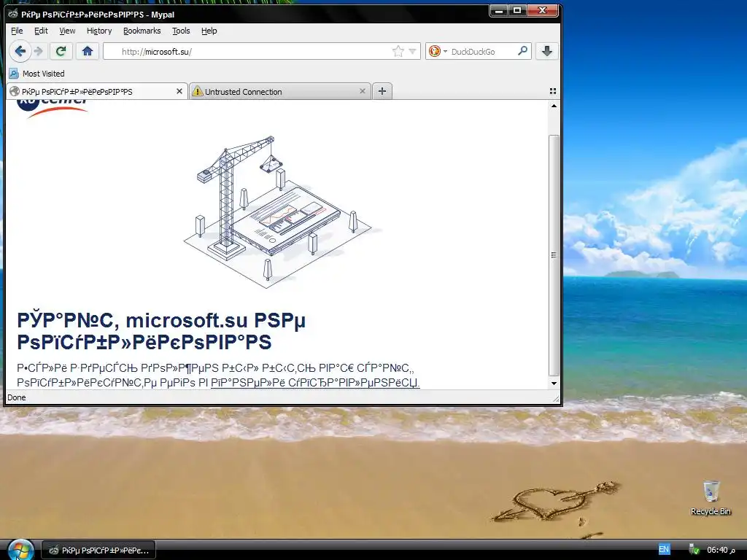This screenshot has height=560, width=747.
Task: Click the Most Visited bookmark icon
Action: coord(14,74)
